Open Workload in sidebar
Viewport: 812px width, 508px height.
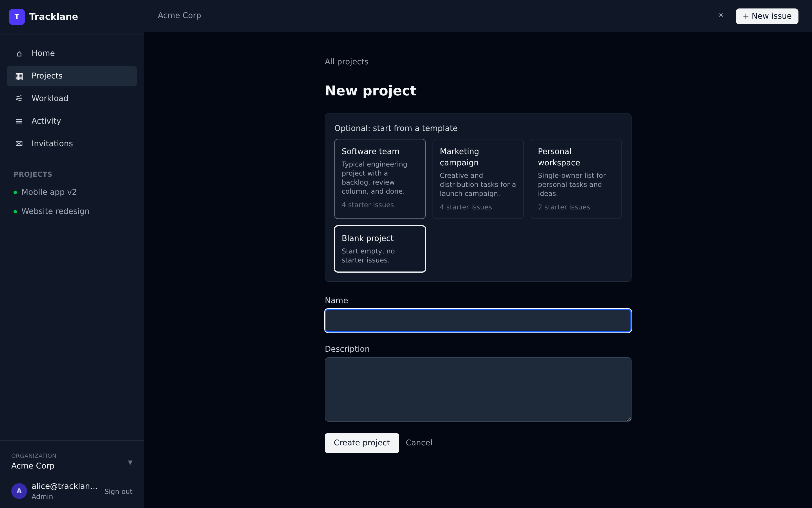pos(72,98)
